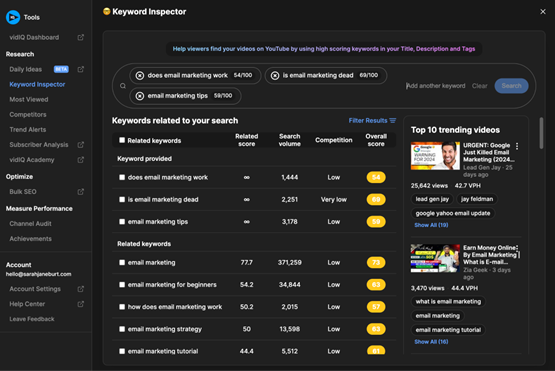Open external link icon beside vidIQ Dashboard
The width and height of the screenshot is (555, 371).
click(x=81, y=37)
